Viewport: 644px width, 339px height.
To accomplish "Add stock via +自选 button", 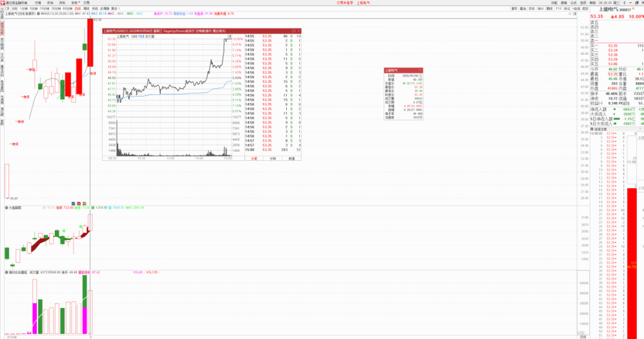I will point(576,8).
